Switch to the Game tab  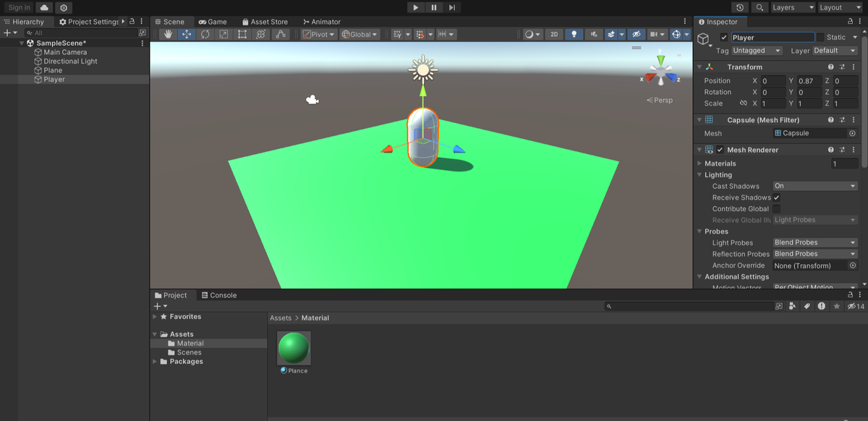click(213, 22)
